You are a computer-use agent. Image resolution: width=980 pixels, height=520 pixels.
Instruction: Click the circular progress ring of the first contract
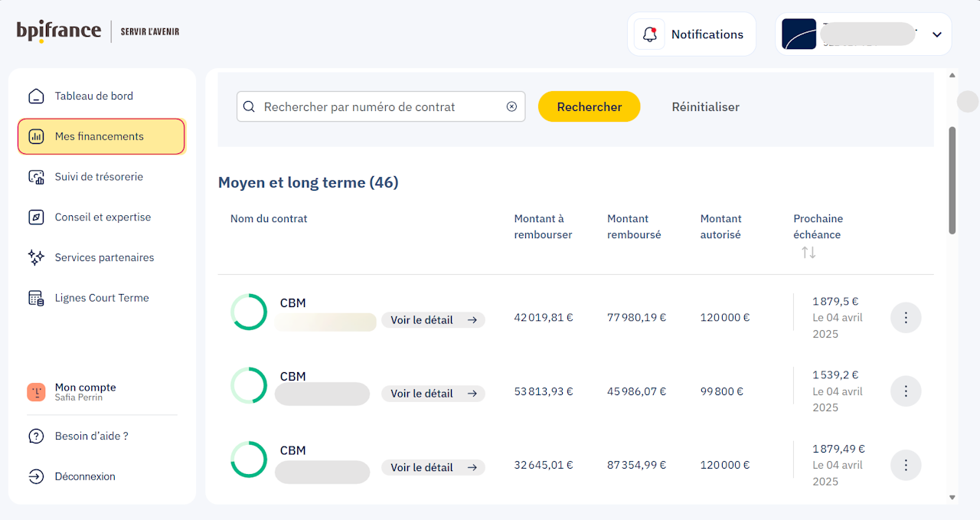(x=249, y=312)
